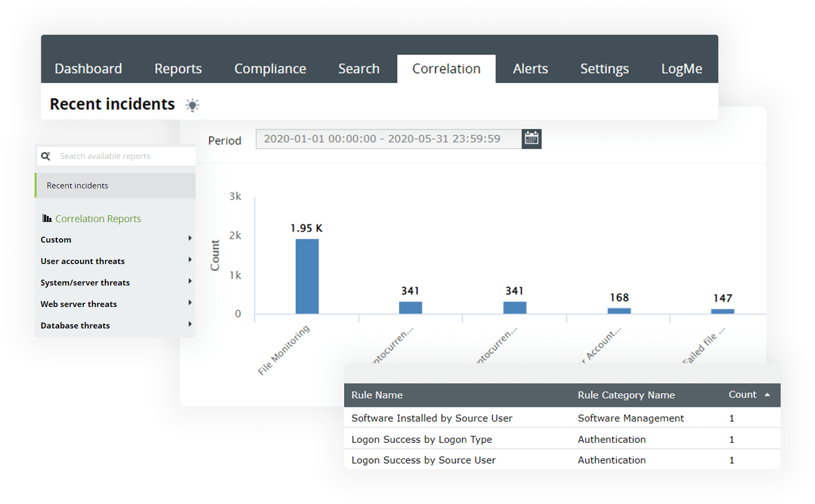Screen dimensions: 815x504
Task: Open the Dashboard tab
Action: (89, 69)
